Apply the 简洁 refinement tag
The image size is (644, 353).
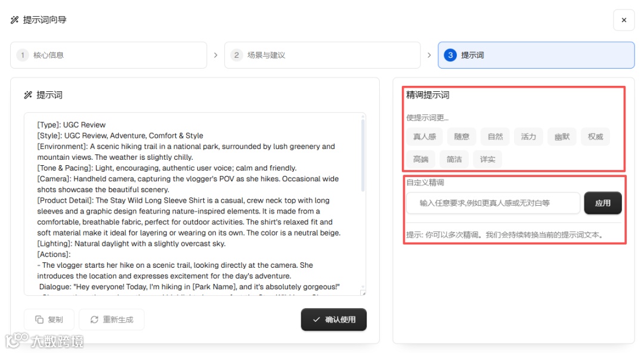[x=454, y=159]
